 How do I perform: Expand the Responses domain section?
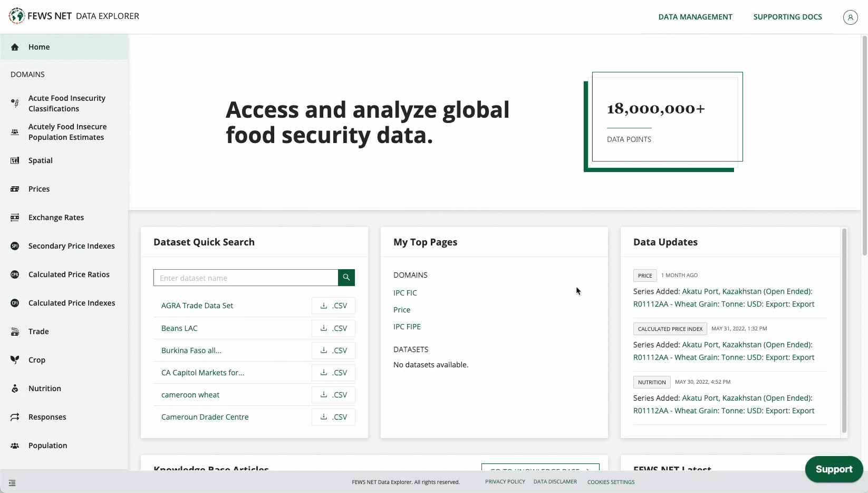tap(47, 416)
